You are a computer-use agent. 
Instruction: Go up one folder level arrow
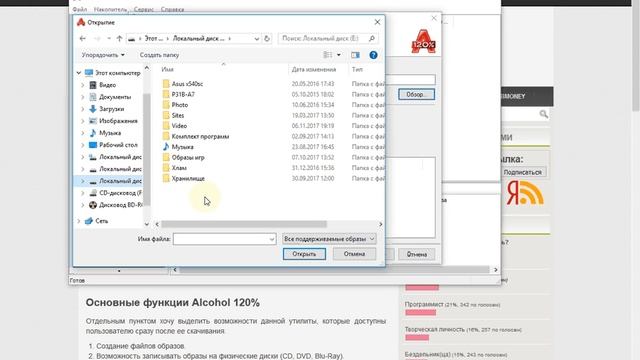coord(119,38)
